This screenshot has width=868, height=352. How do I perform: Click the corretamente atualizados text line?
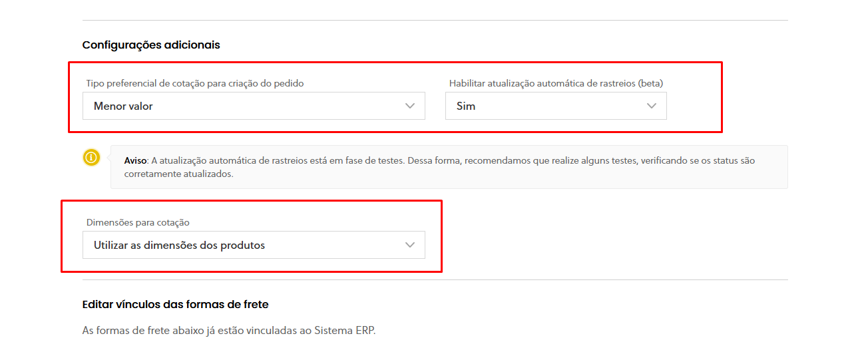click(x=179, y=174)
